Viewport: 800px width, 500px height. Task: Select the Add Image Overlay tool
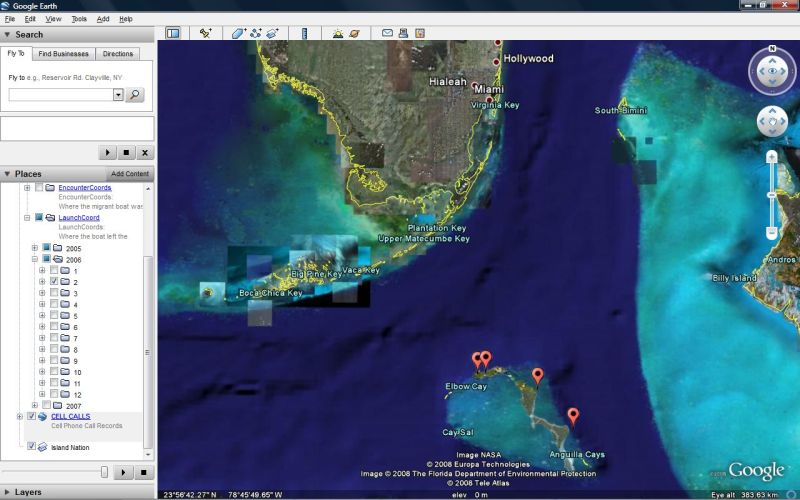tap(272, 33)
